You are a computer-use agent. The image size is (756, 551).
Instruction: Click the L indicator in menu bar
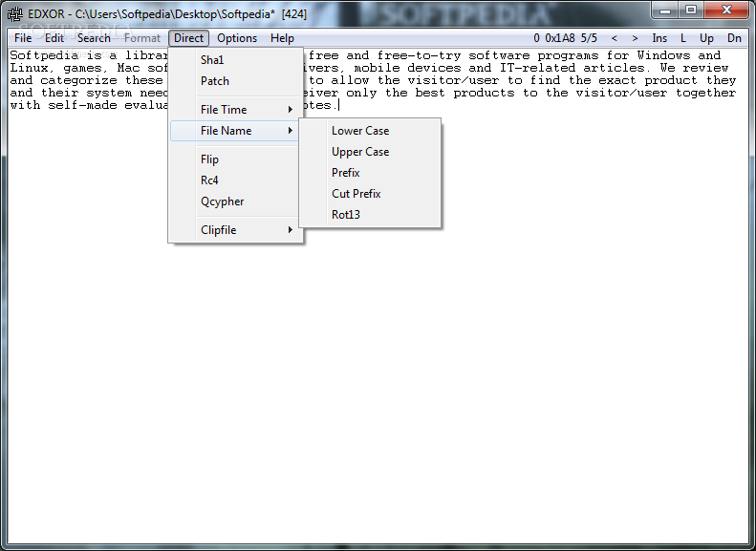pyautogui.click(x=683, y=38)
